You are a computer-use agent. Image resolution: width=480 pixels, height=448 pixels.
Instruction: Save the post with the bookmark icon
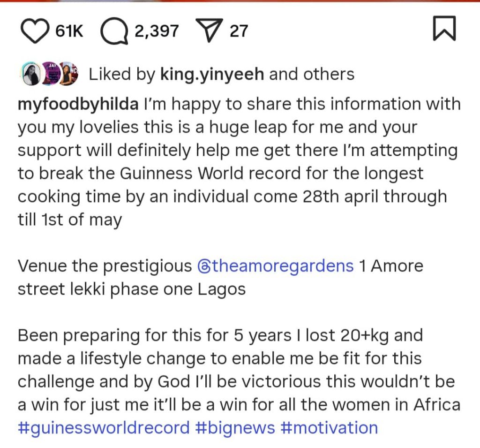click(443, 29)
